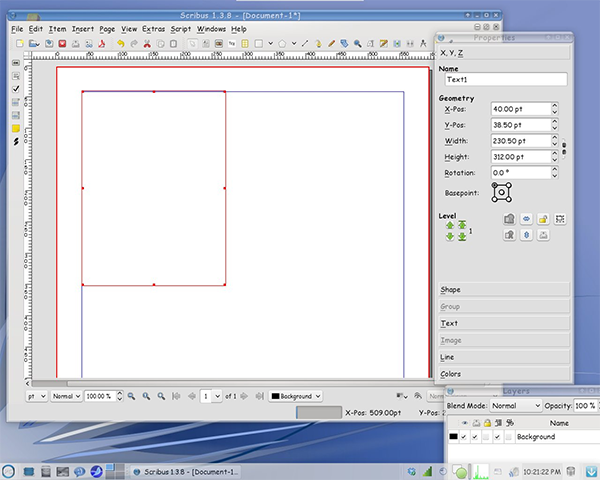Image resolution: width=600 pixels, height=480 pixels.
Task: Select the Bezier Curve tool
Action: click(x=318, y=44)
